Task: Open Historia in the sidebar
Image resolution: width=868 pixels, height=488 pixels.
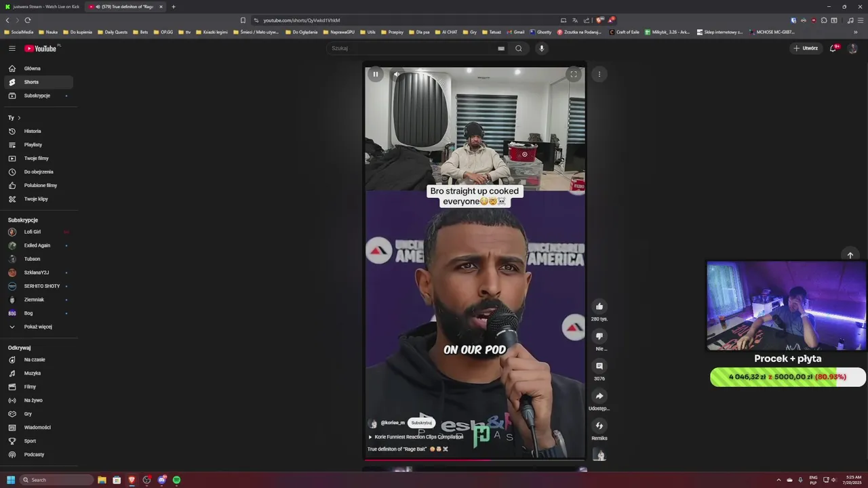Action: [x=39, y=131]
